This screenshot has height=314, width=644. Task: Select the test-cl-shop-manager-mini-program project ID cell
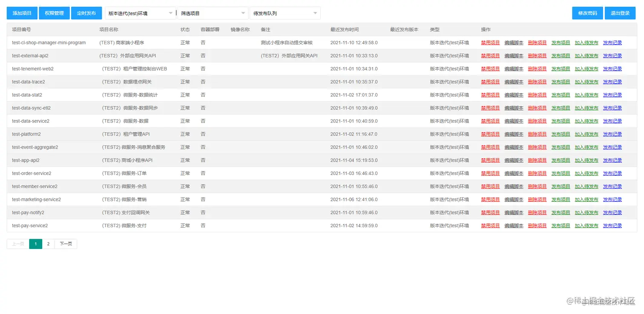49,43
